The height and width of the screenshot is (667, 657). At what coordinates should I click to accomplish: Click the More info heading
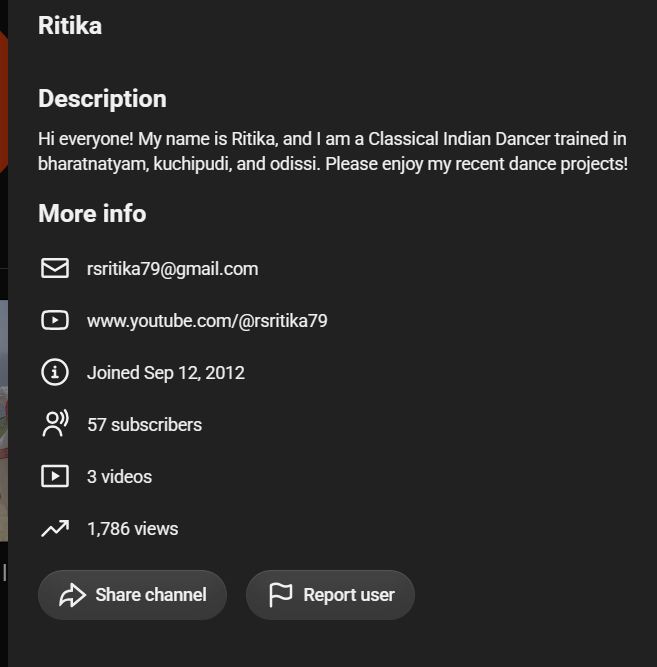coord(92,213)
